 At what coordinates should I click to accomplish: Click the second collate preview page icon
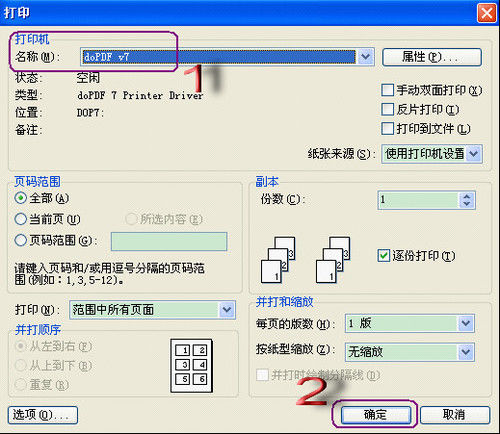click(x=333, y=260)
